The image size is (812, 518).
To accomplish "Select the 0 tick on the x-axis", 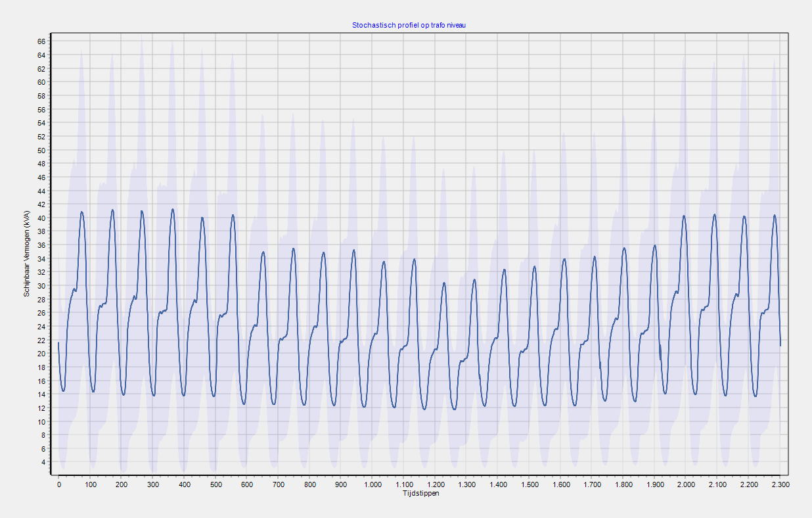I will point(58,484).
